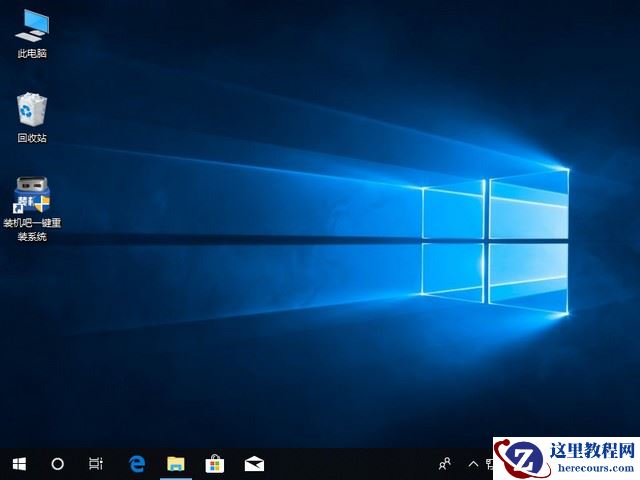Click the 装机吧一键重装系统 text label
This screenshot has width=640, height=480.
click(x=32, y=229)
